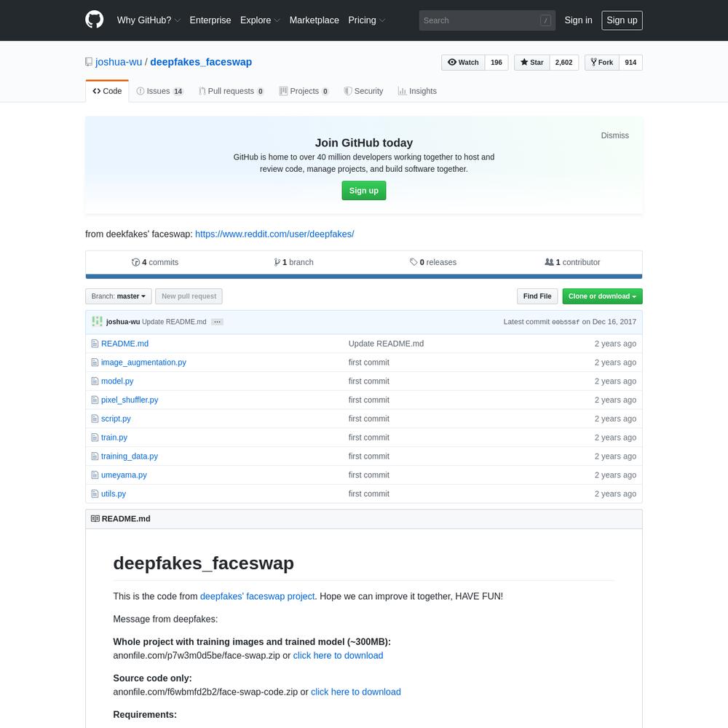
Task: View the 0 releases link
Action: pyautogui.click(x=432, y=262)
